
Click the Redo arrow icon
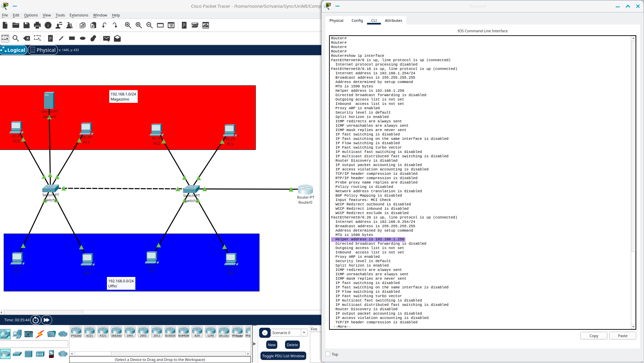(x=115, y=25)
